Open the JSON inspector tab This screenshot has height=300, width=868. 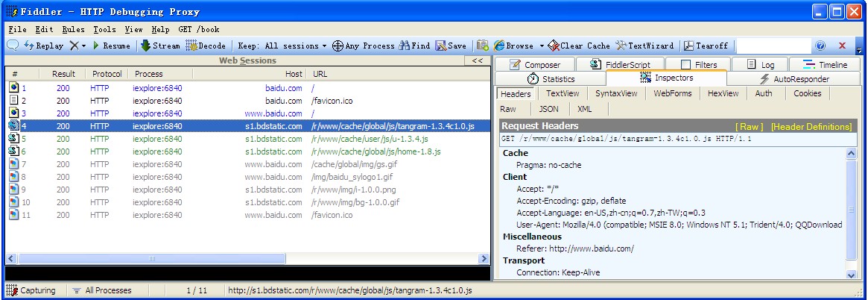click(548, 109)
